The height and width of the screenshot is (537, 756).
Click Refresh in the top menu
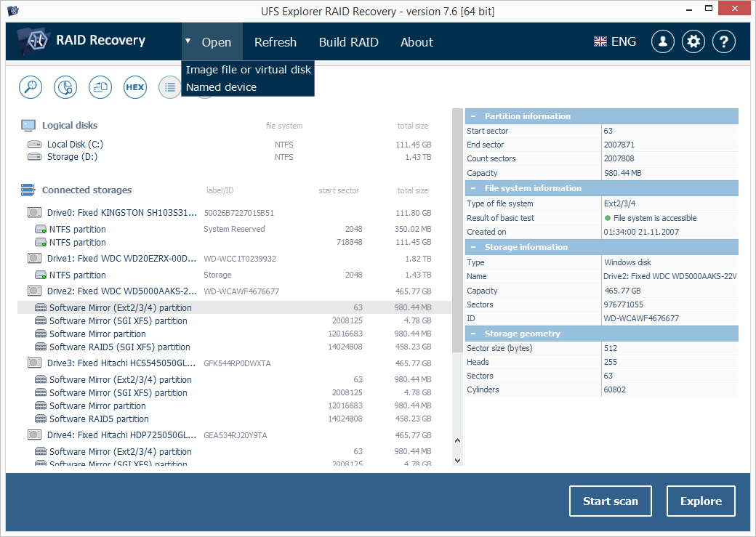point(276,42)
